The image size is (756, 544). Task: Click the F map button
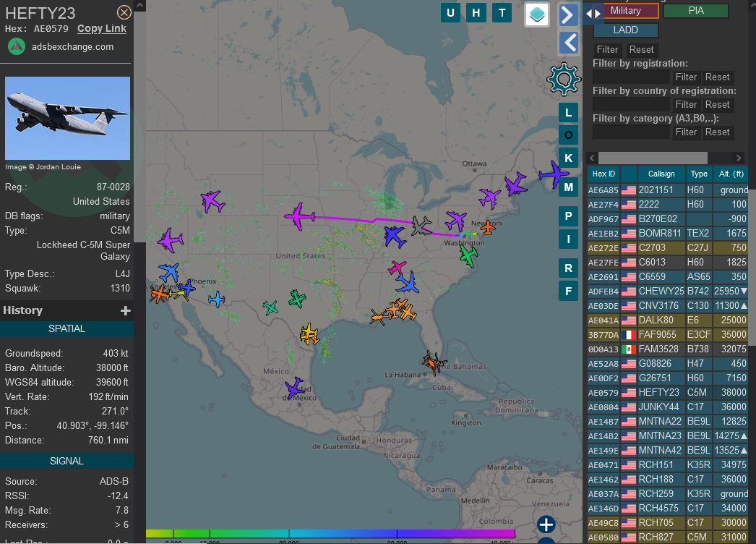(569, 291)
